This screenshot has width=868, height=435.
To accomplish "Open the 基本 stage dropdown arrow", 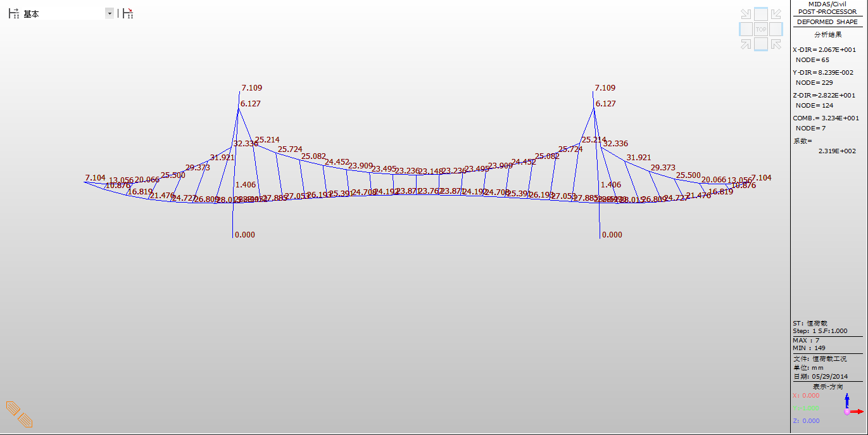I will coord(110,13).
